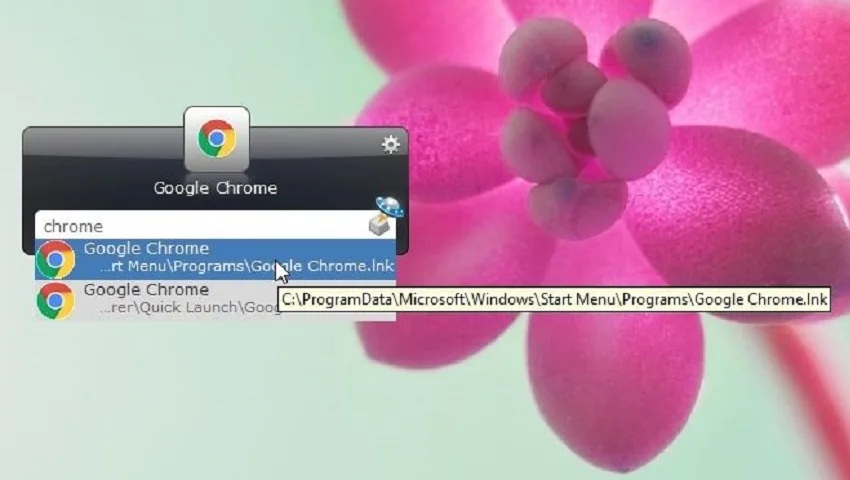Click the UFO satellite icon beside search box

(x=388, y=215)
